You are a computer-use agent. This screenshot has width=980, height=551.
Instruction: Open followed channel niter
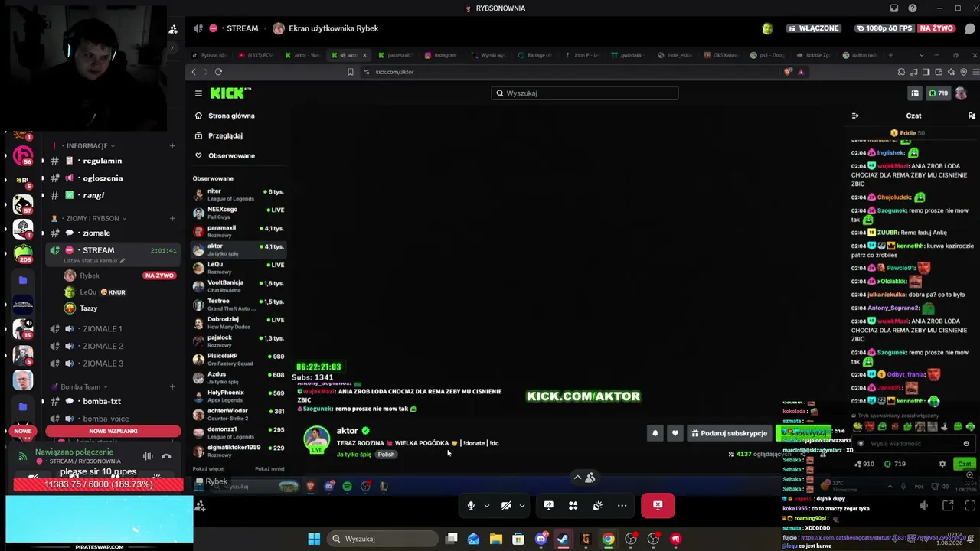[239, 194]
